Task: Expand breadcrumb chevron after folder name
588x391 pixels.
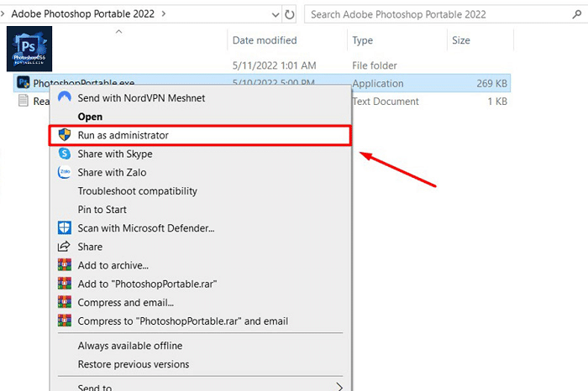Action: coord(163,14)
